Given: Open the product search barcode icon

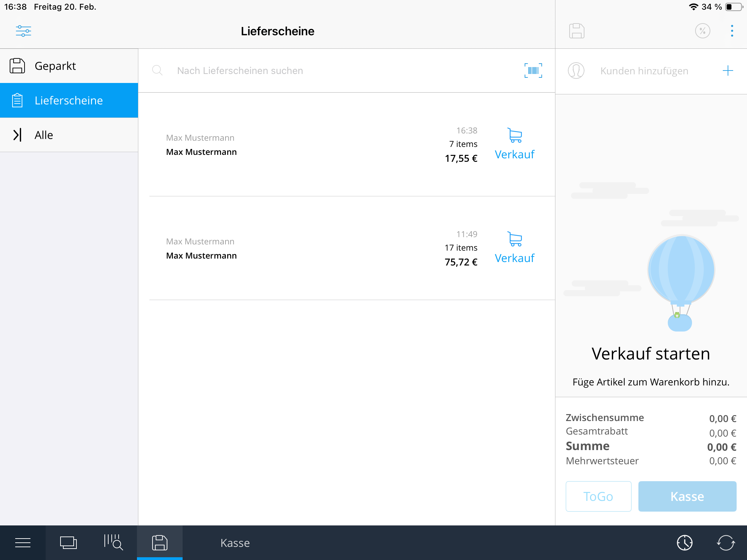Looking at the screenshot, I should (113, 543).
